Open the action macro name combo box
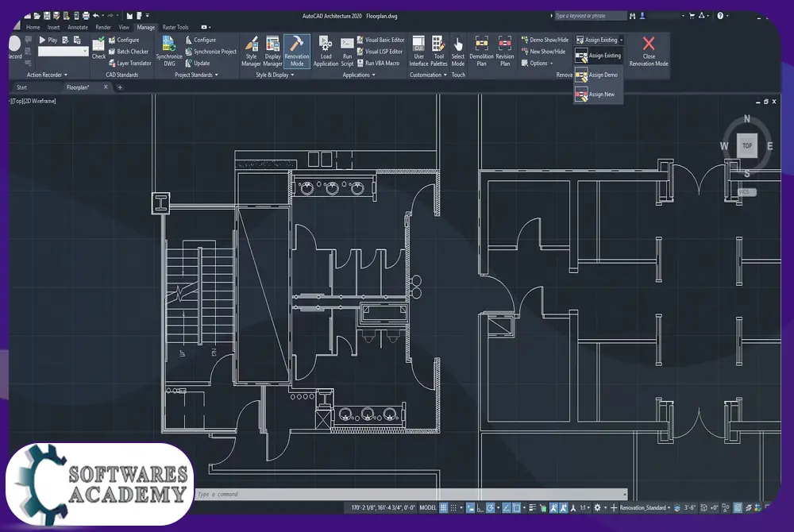This screenshot has height=532, width=794. pos(64,51)
